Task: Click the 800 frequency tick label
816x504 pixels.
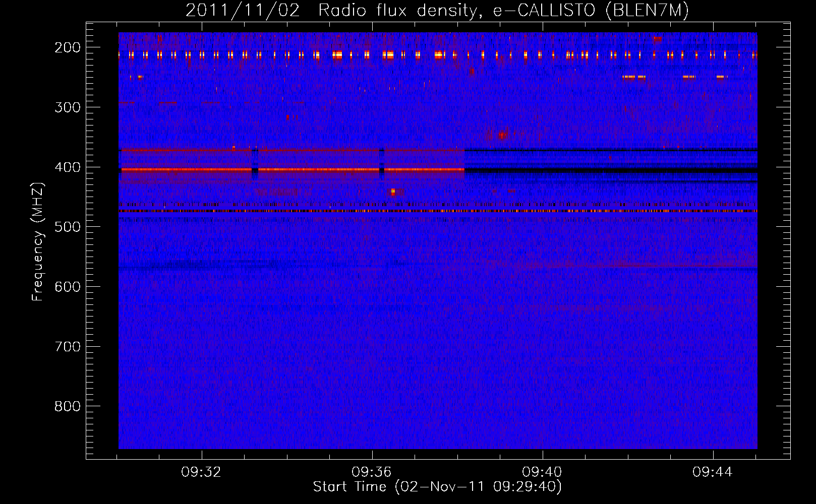Action: point(68,407)
